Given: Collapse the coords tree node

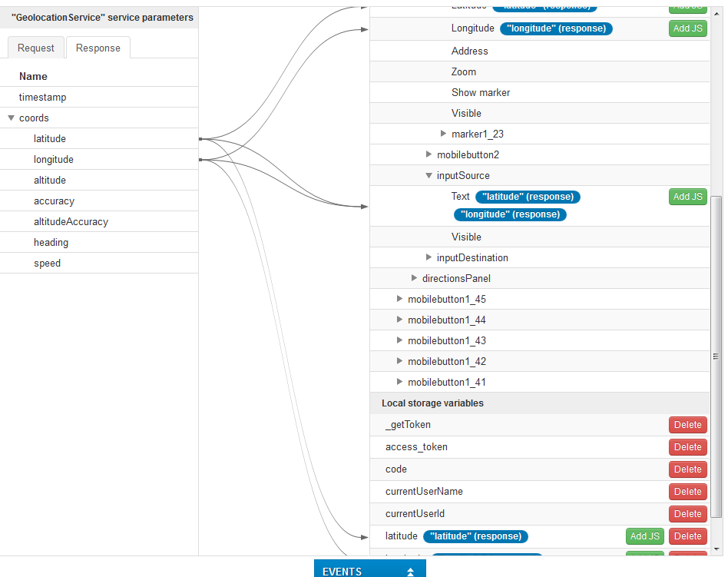Looking at the screenshot, I should pyautogui.click(x=12, y=118).
